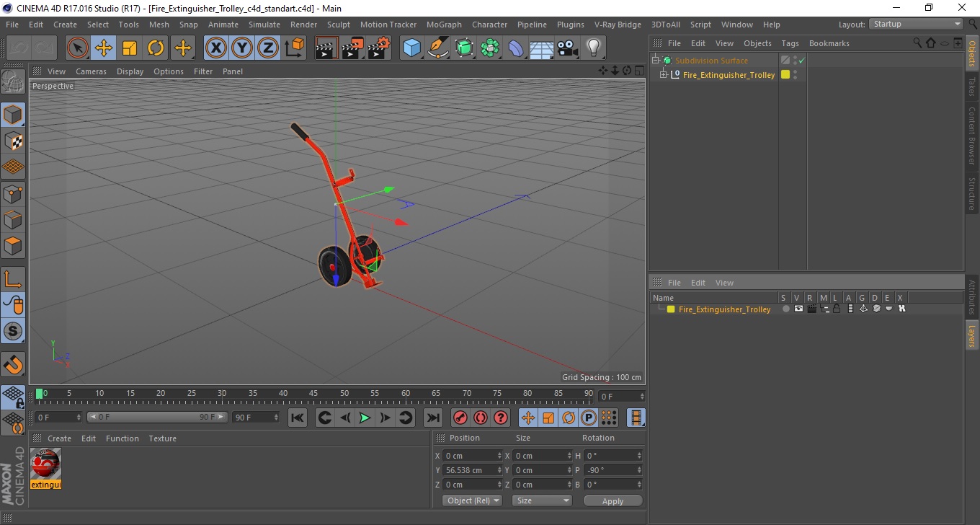
Task: Open the Bend deformer icon
Action: click(x=516, y=48)
